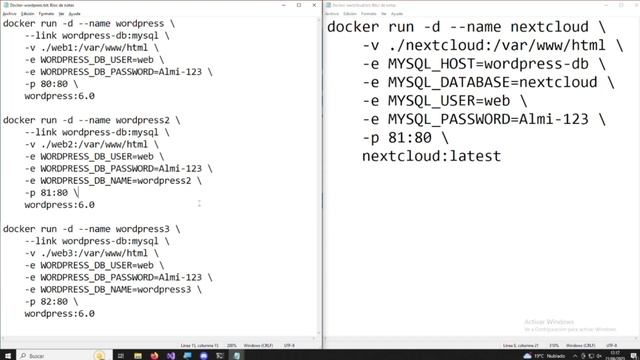Open Task View from the taskbar

coord(121,356)
